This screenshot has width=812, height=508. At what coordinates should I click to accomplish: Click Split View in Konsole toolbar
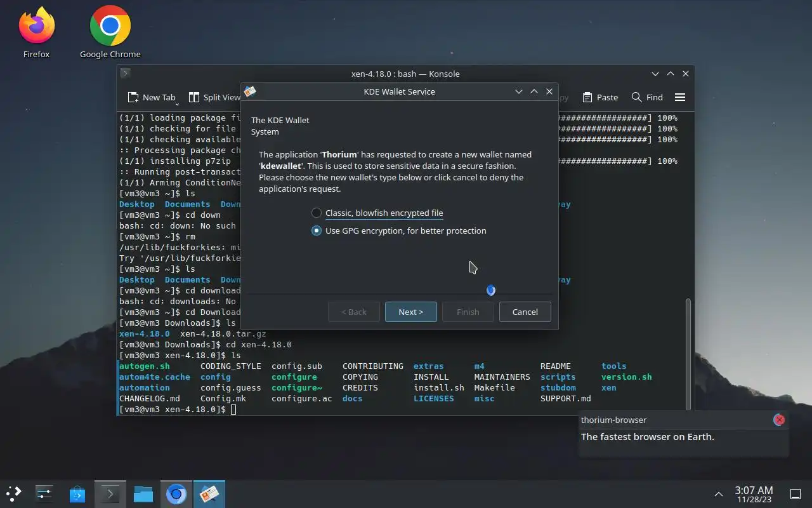click(214, 97)
